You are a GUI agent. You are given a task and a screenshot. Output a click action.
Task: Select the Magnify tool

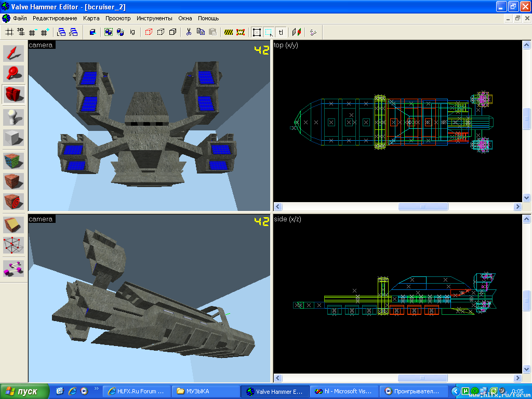pos(14,74)
